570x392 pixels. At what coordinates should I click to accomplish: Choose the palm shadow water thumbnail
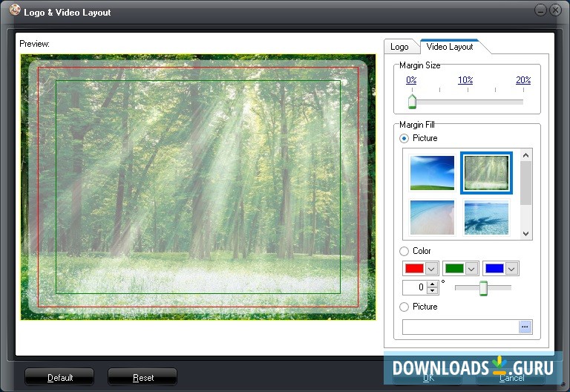coord(486,218)
